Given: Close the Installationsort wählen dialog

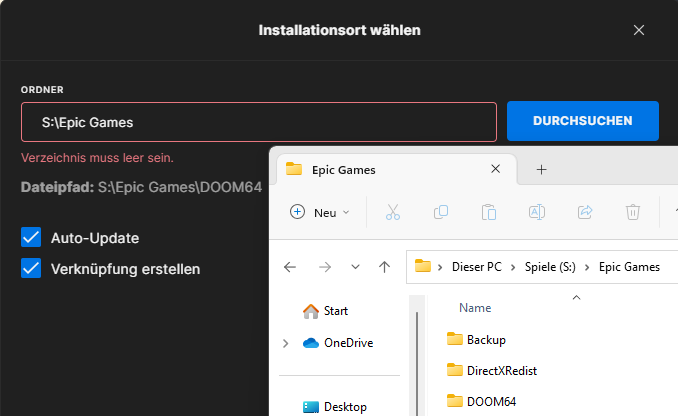Looking at the screenshot, I should [639, 30].
